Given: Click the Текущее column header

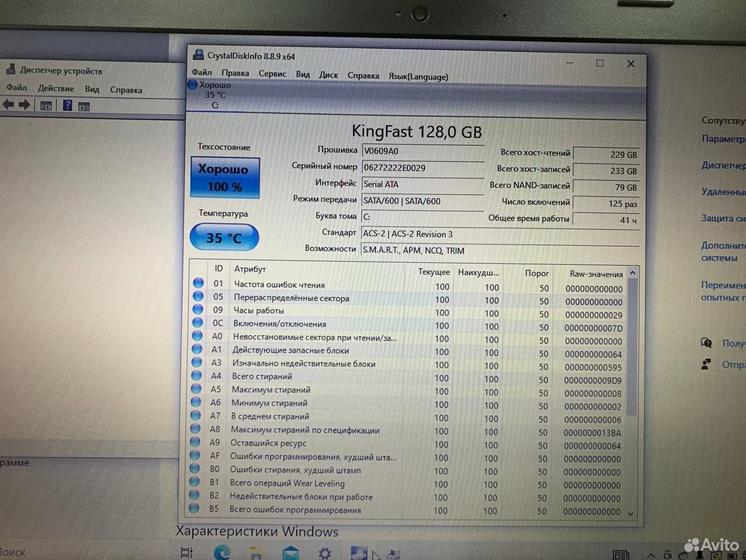Looking at the screenshot, I should (x=433, y=272).
